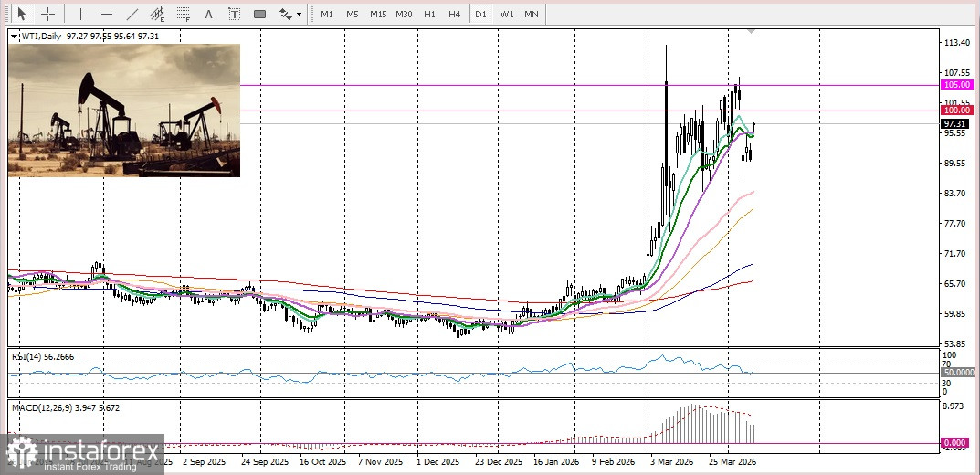Viewport: 980px width, 475px height.
Task: Activate the crosshair tool
Action: click(x=47, y=14)
